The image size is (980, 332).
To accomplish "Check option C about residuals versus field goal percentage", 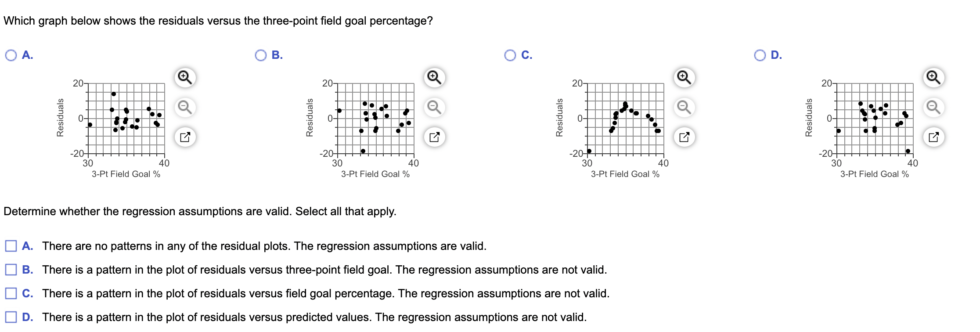I will point(11,292).
